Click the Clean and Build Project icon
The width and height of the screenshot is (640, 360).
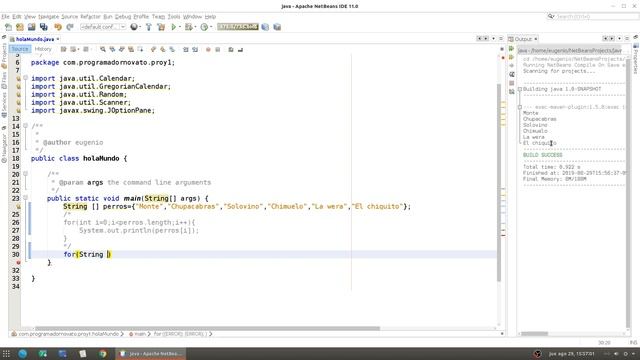tap(161, 27)
